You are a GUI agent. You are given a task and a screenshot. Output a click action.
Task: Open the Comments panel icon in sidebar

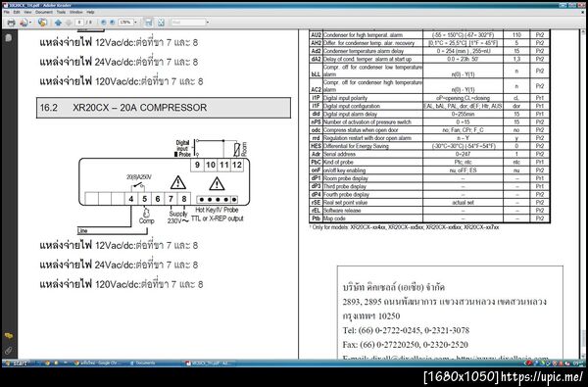tap(9, 336)
